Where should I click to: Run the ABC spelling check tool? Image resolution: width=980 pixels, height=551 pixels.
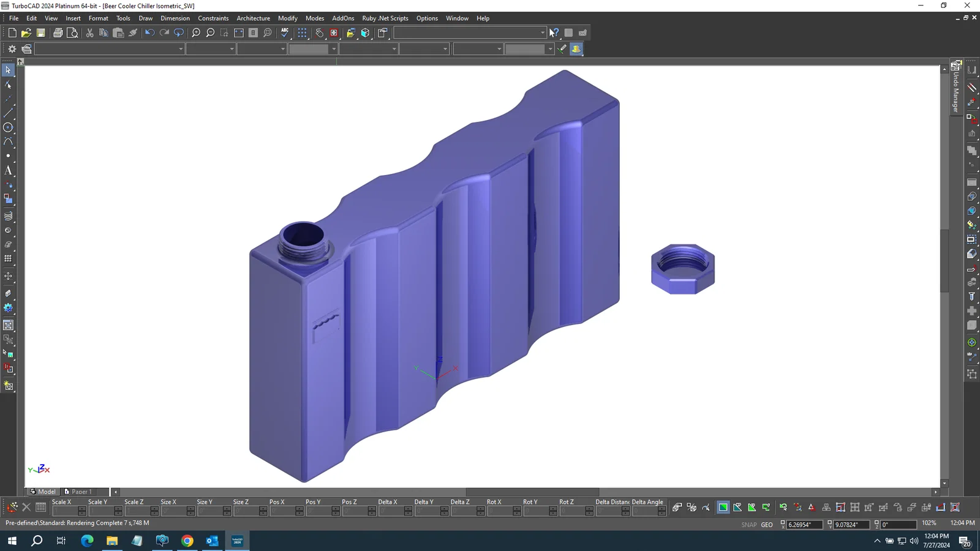coord(285,33)
